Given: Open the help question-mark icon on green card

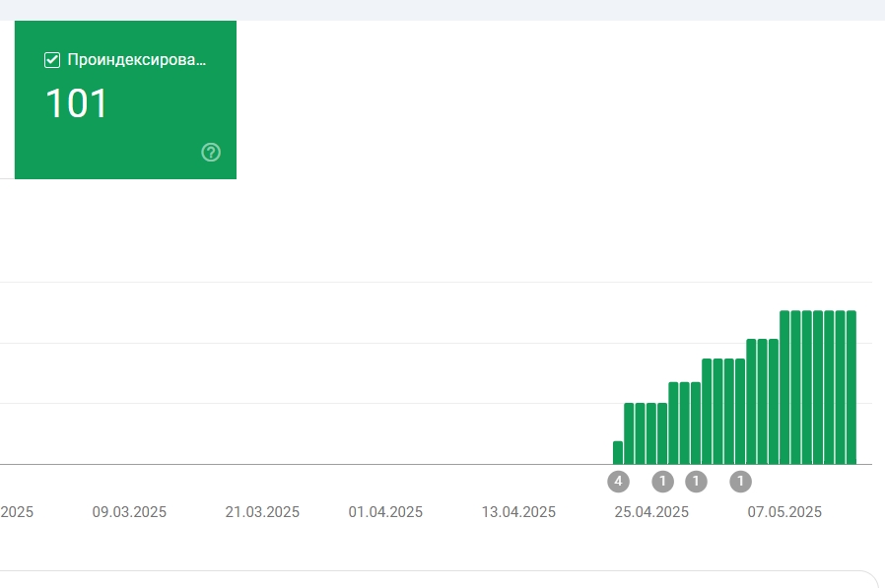Looking at the screenshot, I should (x=211, y=153).
